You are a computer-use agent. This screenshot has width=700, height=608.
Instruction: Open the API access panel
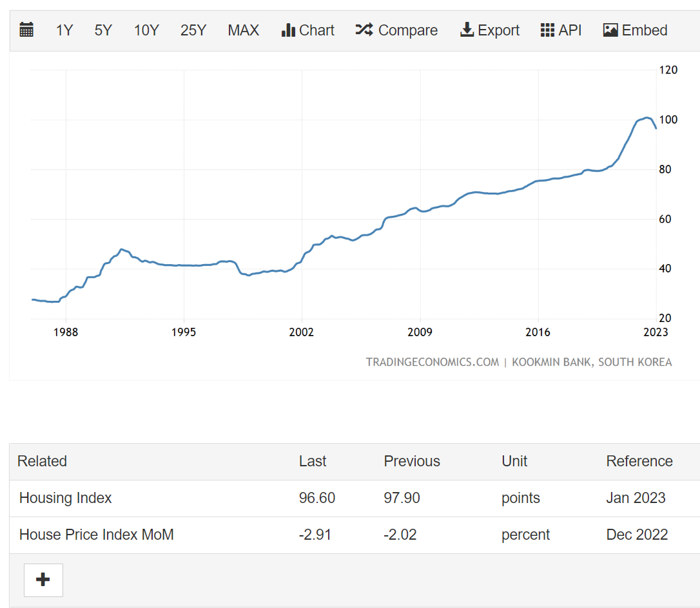pyautogui.click(x=560, y=30)
